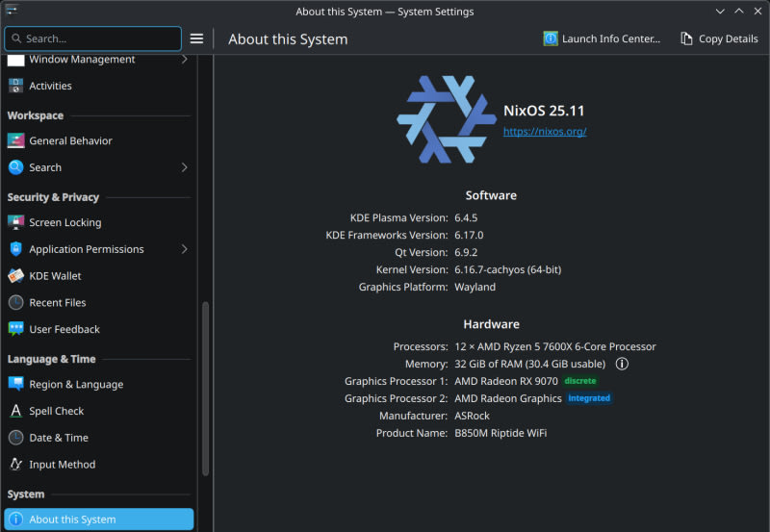Open Date & Time settings

59,438
